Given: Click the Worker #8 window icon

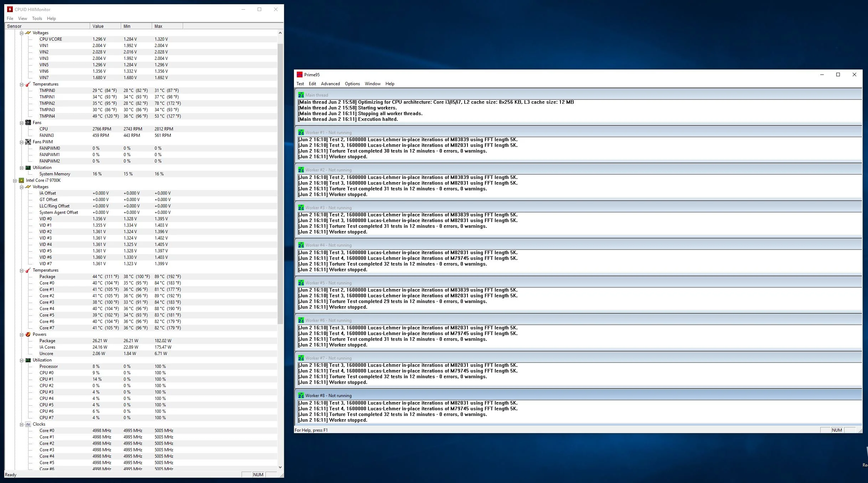Looking at the screenshot, I should click(x=301, y=395).
